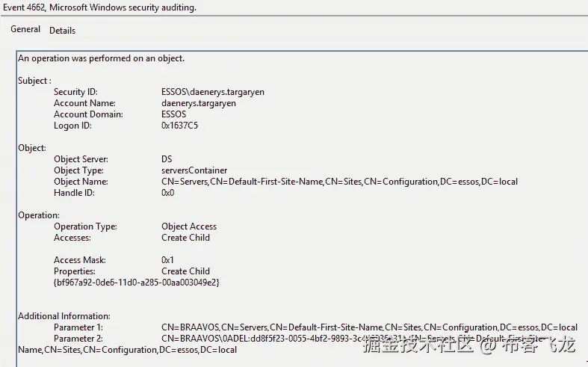
Task: Click the Object Name distinguished name value
Action: click(x=339, y=182)
